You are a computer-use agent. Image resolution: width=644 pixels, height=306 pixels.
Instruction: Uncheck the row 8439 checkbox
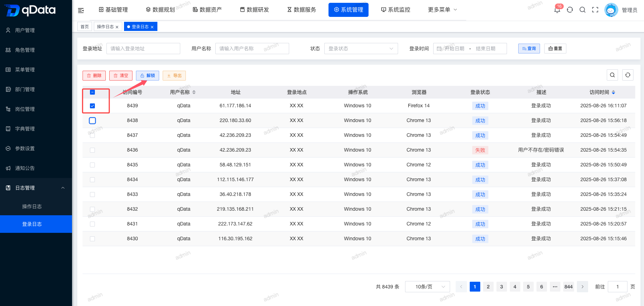pyautogui.click(x=92, y=106)
